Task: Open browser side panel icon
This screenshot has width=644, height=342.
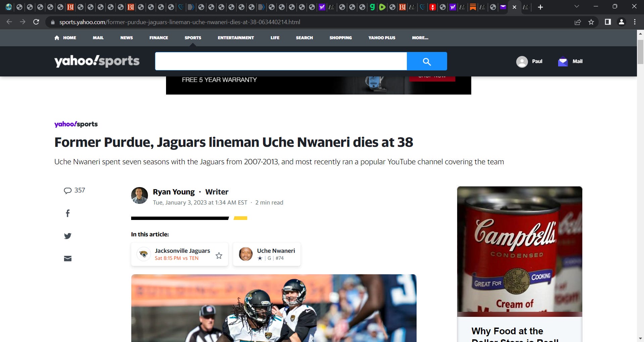Action: [x=608, y=22]
